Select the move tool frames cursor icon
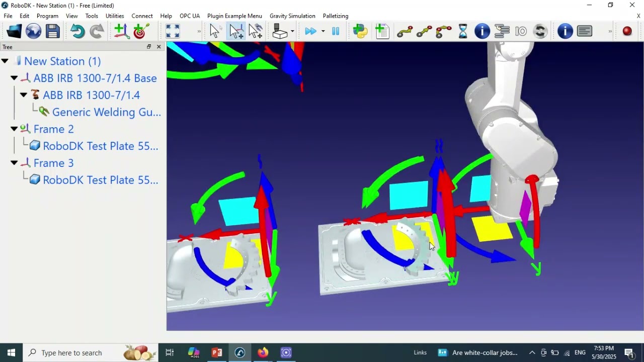This screenshot has width=644, height=362. tap(255, 32)
